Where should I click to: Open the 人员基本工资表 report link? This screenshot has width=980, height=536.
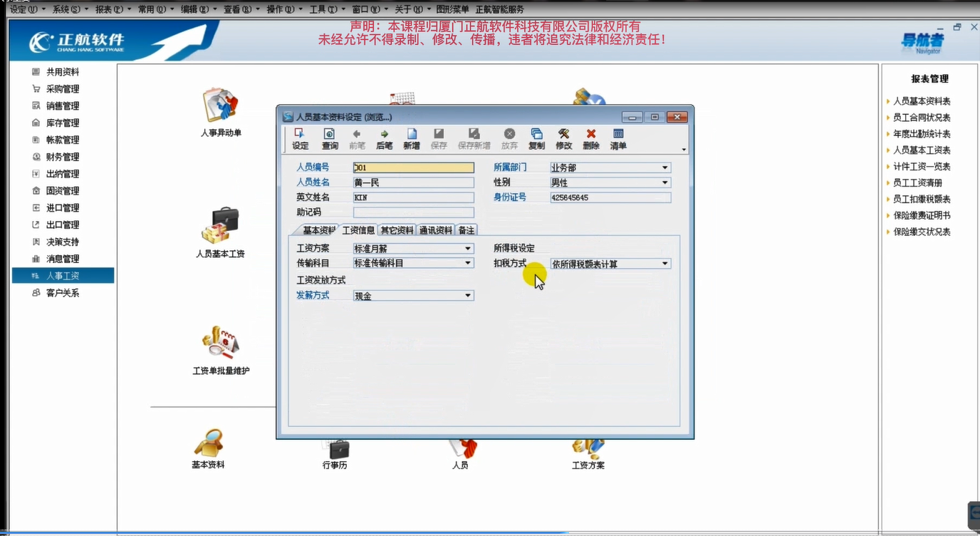[x=922, y=150]
